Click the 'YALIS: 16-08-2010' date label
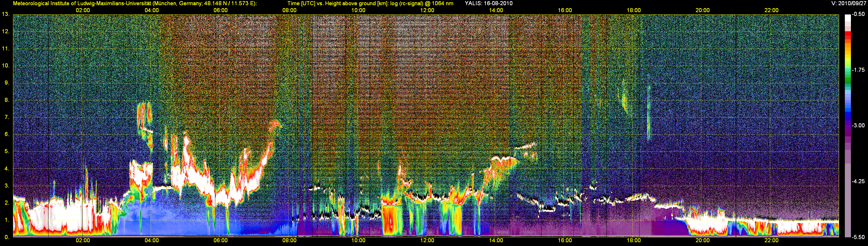 489,3
